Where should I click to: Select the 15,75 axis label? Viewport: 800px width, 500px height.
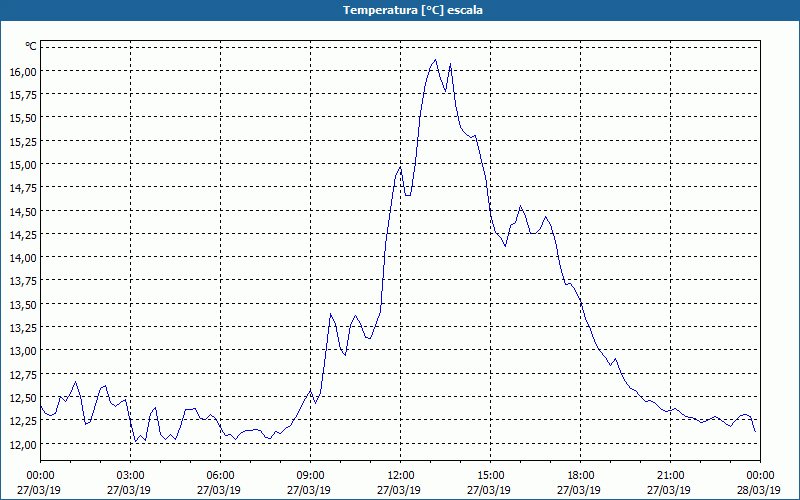coord(23,94)
